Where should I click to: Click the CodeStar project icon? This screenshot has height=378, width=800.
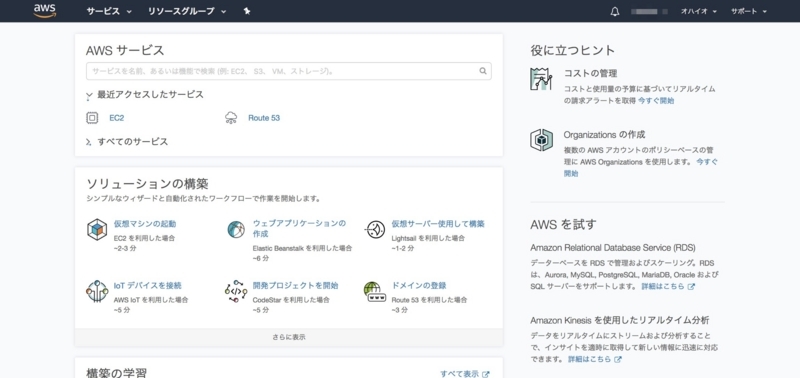(x=236, y=291)
